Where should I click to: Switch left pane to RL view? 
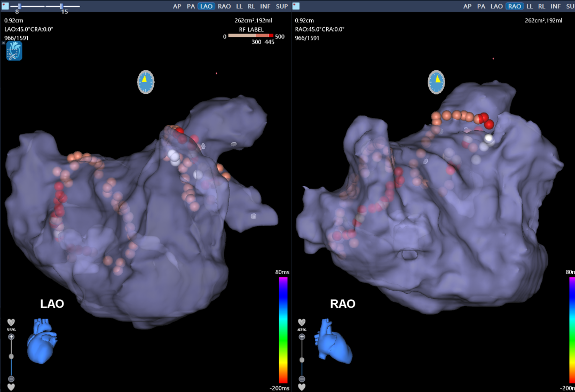pyautogui.click(x=251, y=6)
